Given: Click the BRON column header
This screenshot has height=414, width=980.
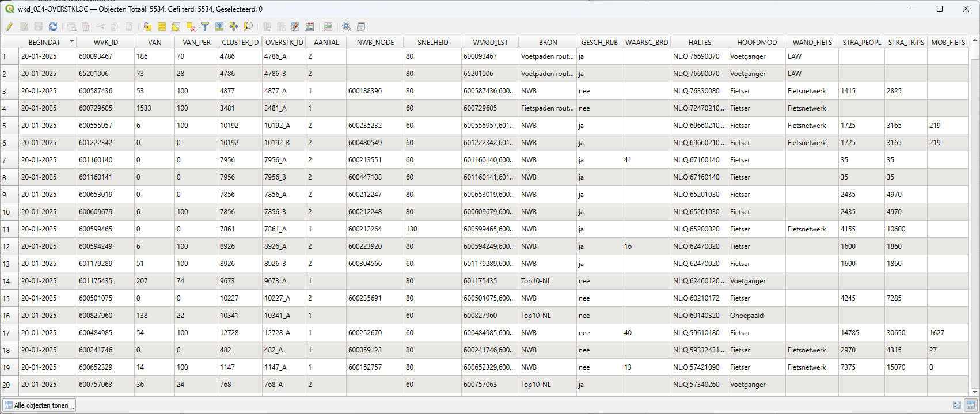Looking at the screenshot, I should click(548, 42).
